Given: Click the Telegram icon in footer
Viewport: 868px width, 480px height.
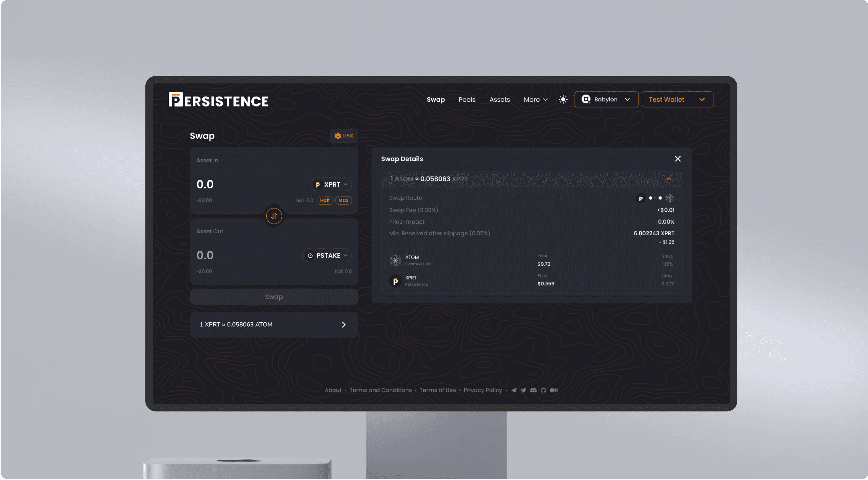Looking at the screenshot, I should point(514,390).
